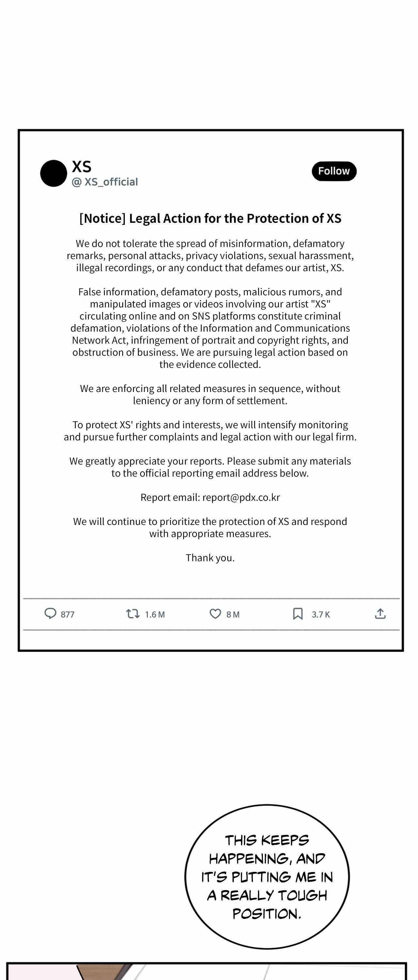The width and height of the screenshot is (418, 980).
Task: Click the 1.6 M reposts count
Action: pyautogui.click(x=155, y=614)
